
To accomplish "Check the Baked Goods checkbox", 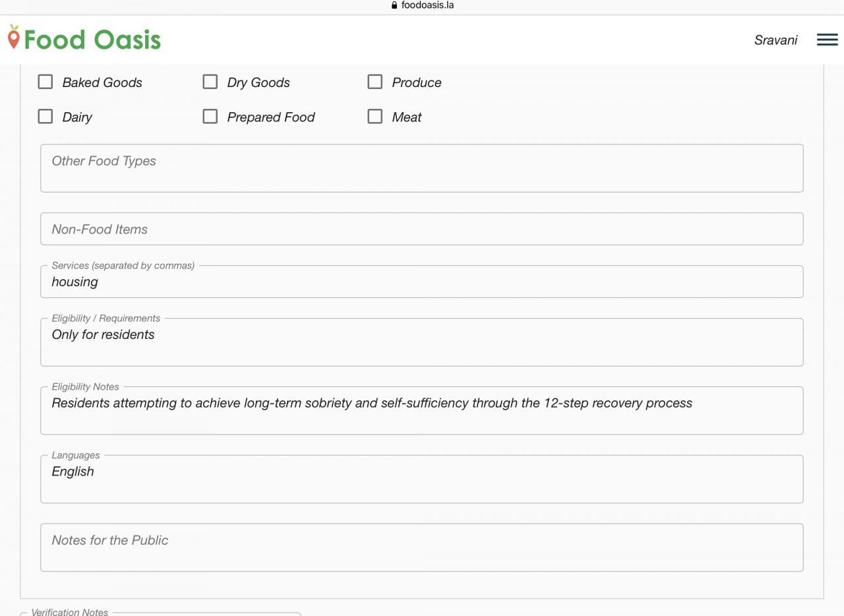I will point(45,82).
